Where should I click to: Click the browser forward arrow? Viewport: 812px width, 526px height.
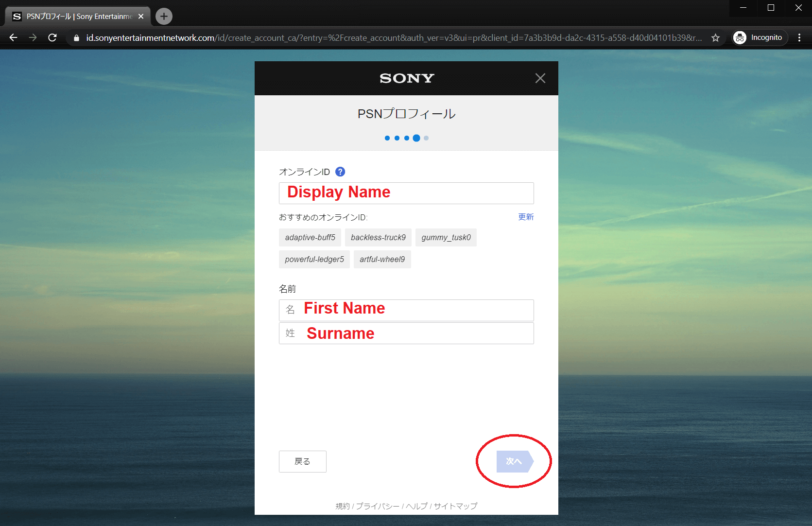33,37
